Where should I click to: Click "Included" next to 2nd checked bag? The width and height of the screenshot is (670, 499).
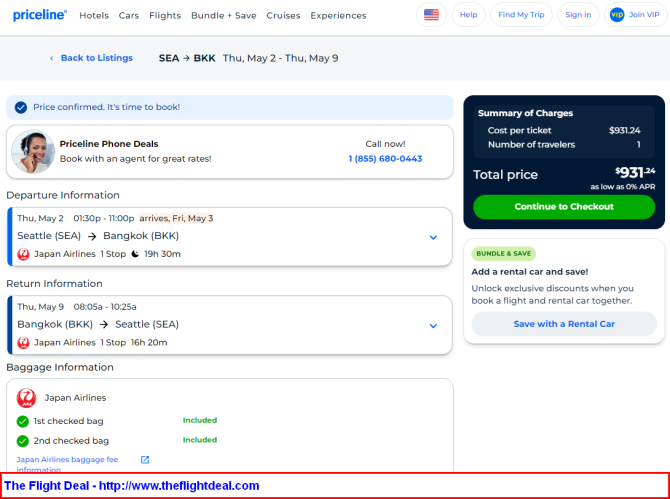click(200, 440)
